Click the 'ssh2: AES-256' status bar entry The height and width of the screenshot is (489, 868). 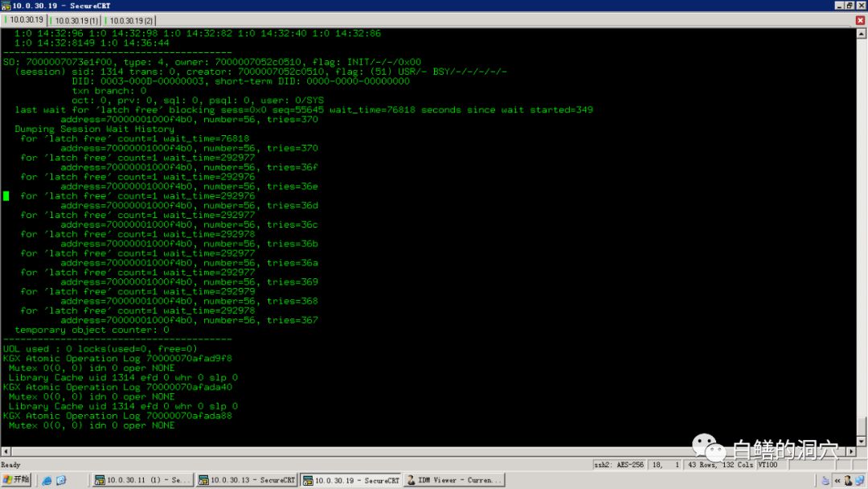619,465
